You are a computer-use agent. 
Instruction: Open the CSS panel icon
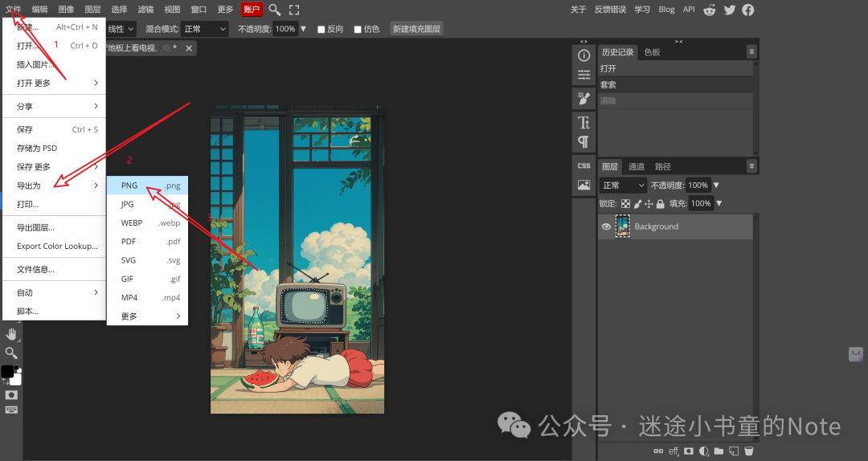coord(583,165)
